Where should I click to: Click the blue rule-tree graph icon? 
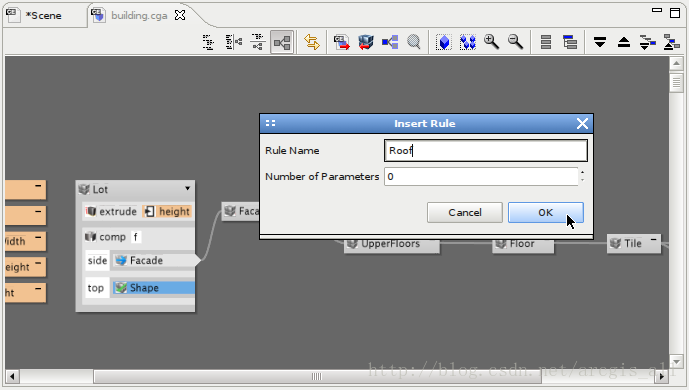(x=390, y=42)
